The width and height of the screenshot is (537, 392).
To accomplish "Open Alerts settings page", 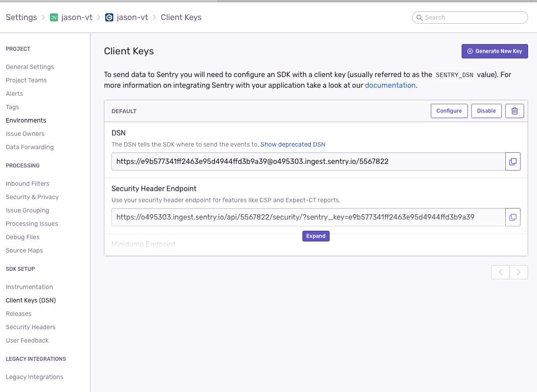I will click(x=14, y=94).
